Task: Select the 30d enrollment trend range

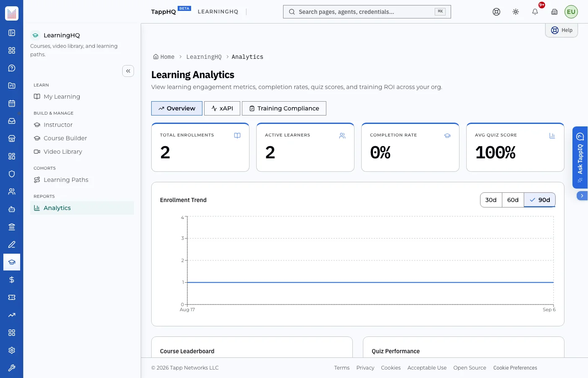Action: 491,200
